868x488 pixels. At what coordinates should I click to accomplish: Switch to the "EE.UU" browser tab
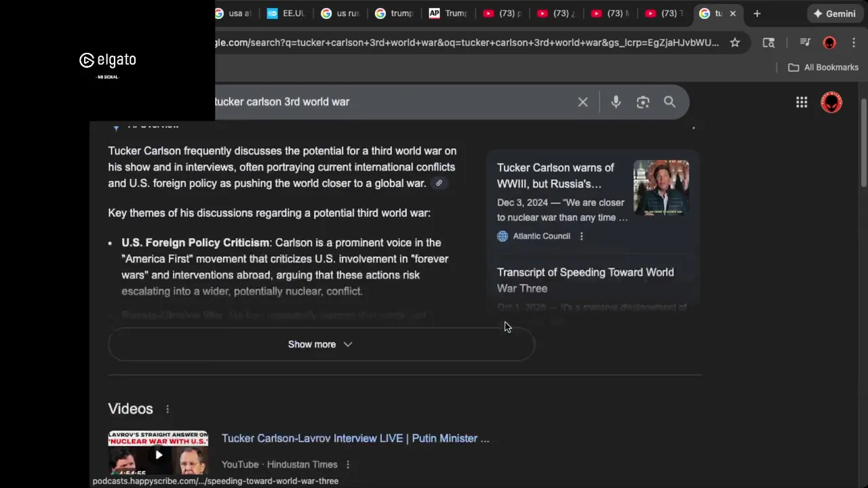click(285, 14)
